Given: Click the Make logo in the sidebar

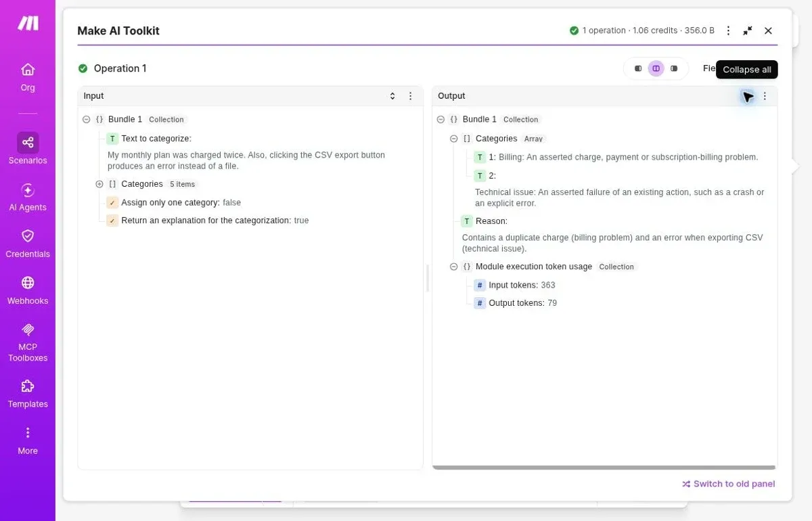Looking at the screenshot, I should 28,23.
